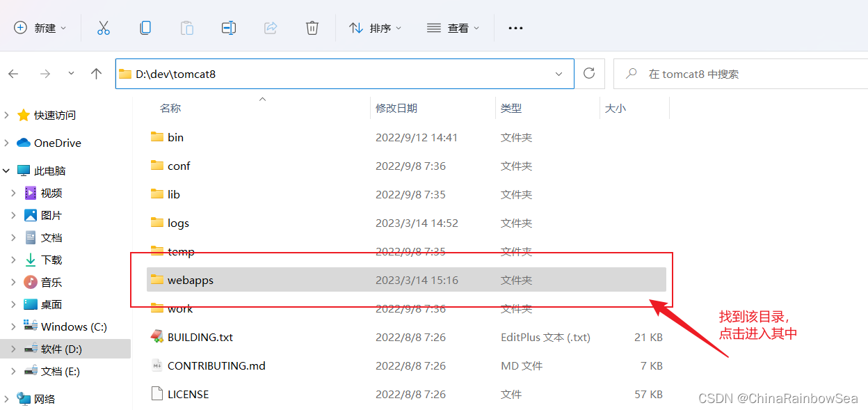Click the webapps folder icon
This screenshot has height=410, width=868.
click(157, 279)
